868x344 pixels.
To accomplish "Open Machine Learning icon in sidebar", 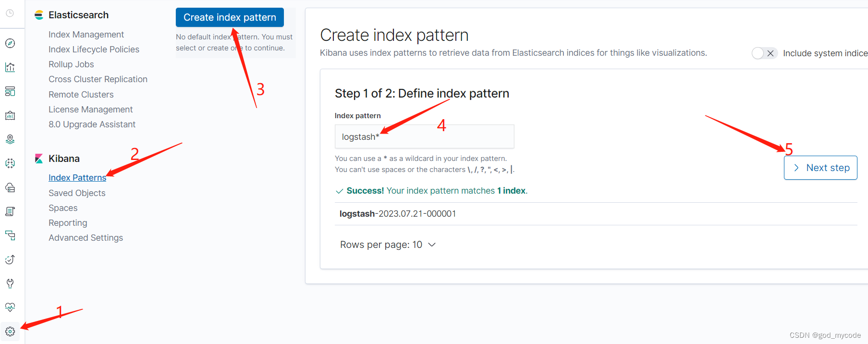I will pos(10,163).
